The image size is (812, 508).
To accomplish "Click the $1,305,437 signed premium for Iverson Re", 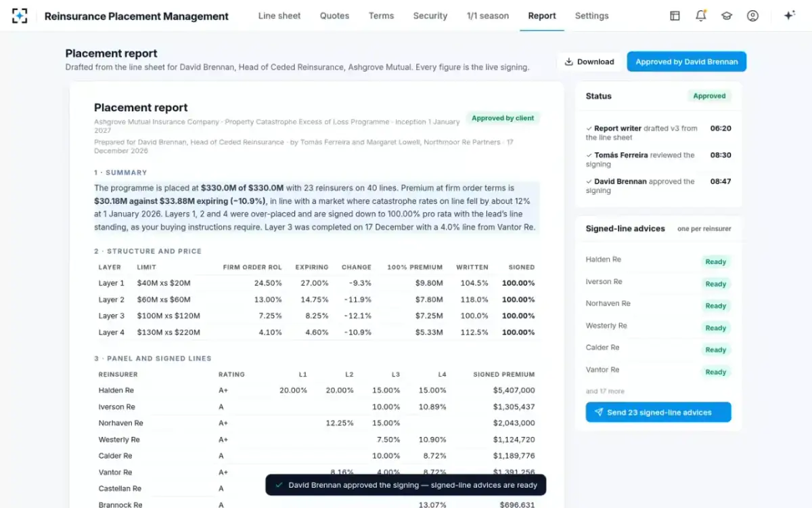I will pos(514,407).
